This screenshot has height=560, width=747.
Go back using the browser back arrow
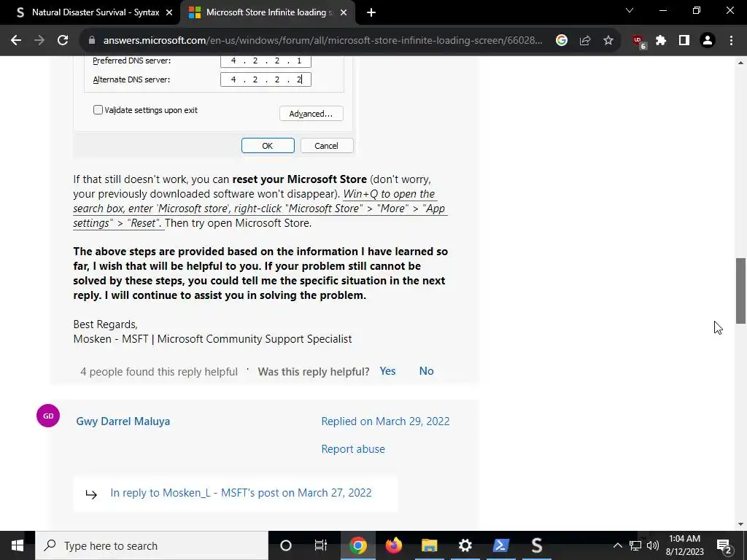(16, 41)
